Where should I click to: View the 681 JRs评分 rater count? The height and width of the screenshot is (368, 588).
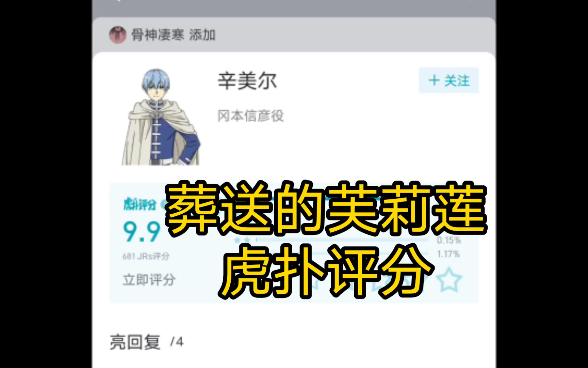pos(146,256)
